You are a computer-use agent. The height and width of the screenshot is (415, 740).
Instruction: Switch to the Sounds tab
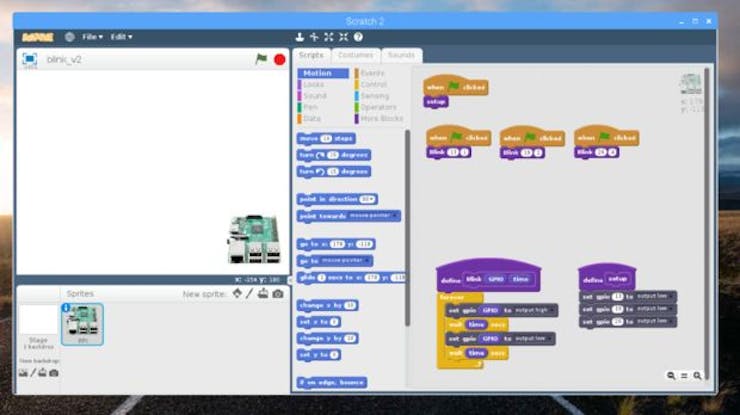(x=402, y=55)
